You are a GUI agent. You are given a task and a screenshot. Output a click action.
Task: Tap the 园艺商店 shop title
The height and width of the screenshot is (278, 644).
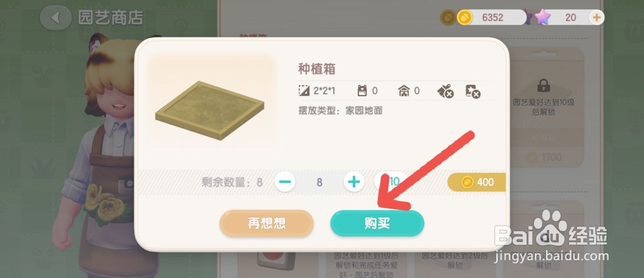tap(111, 18)
